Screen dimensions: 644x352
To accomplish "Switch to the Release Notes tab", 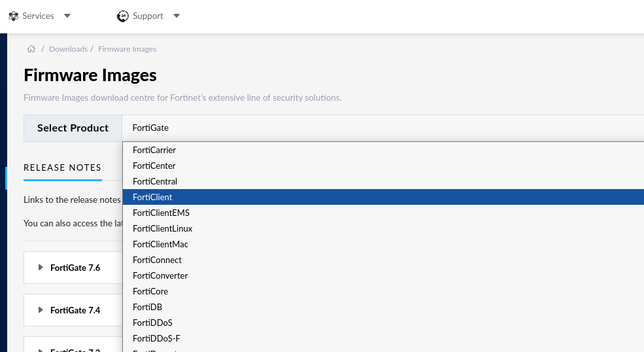I will click(x=62, y=167).
